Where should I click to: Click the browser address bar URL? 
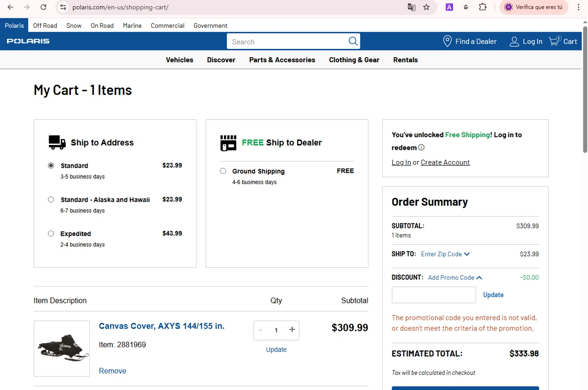point(120,7)
